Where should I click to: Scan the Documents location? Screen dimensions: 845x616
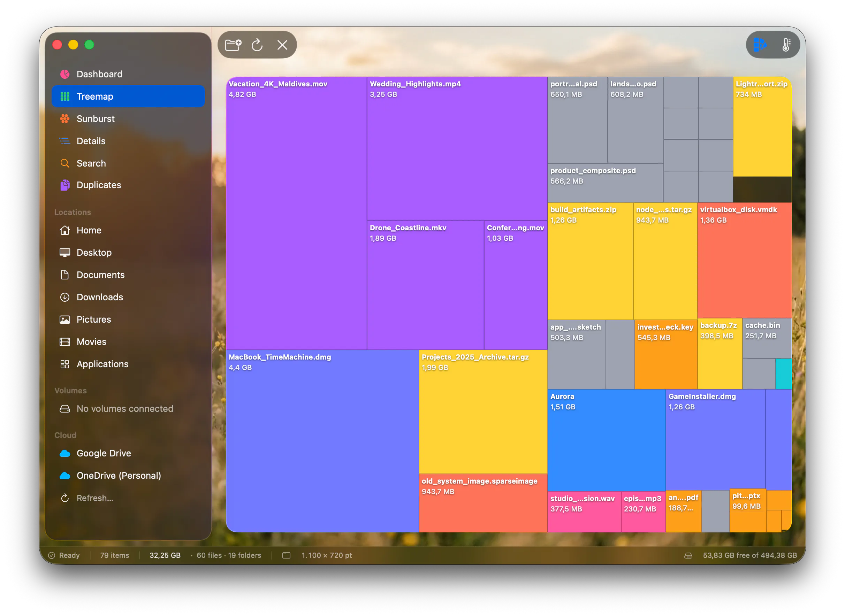click(x=128, y=275)
